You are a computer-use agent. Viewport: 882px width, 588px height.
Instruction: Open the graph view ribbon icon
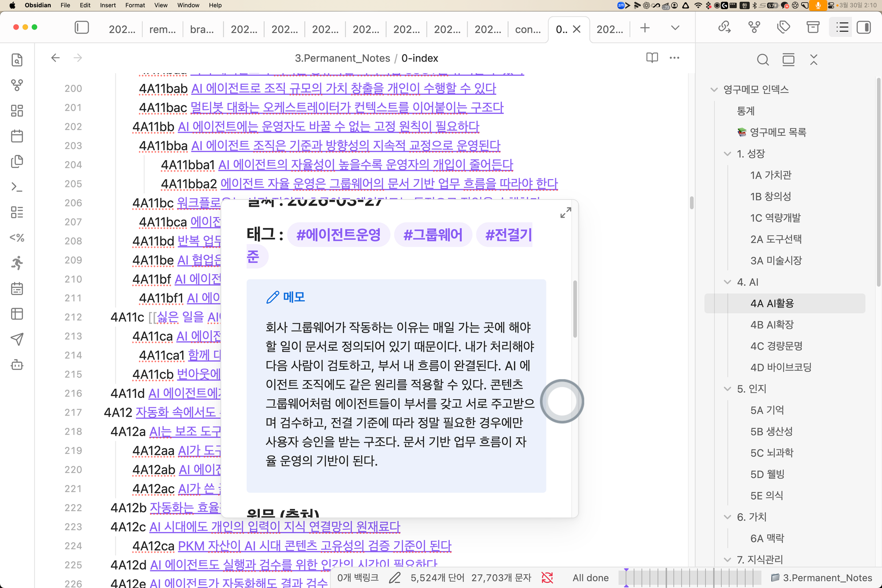pyautogui.click(x=17, y=85)
